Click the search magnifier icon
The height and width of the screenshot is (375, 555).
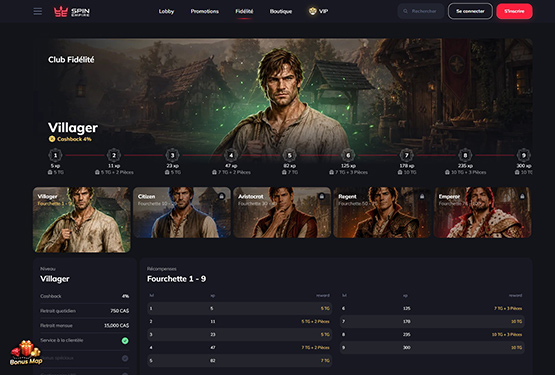click(405, 11)
